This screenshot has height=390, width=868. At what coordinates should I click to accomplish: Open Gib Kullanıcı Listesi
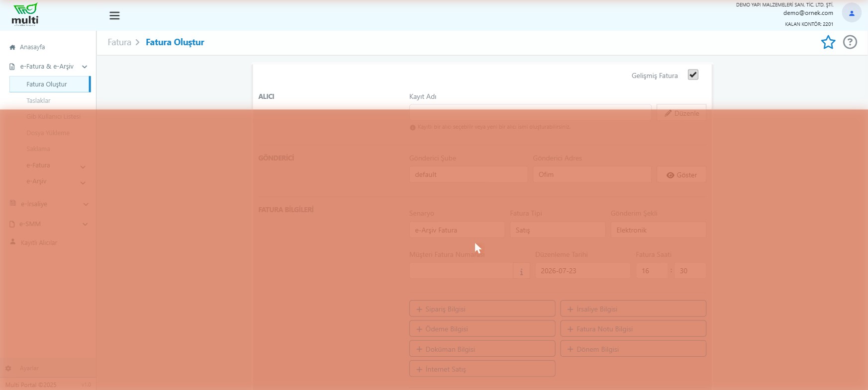click(x=53, y=117)
